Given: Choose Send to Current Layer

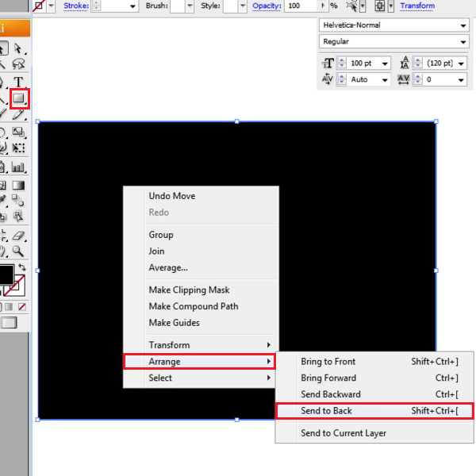Looking at the screenshot, I should pos(374,433).
